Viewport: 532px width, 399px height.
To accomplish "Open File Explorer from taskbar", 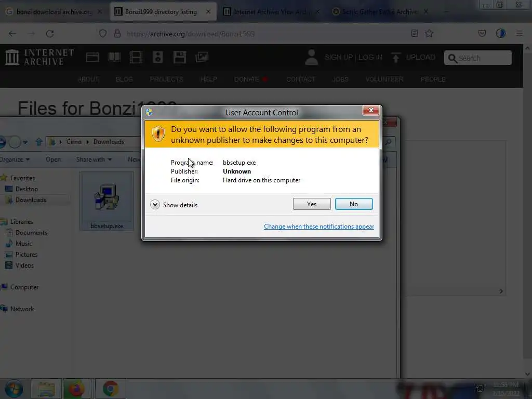I will coord(46,389).
